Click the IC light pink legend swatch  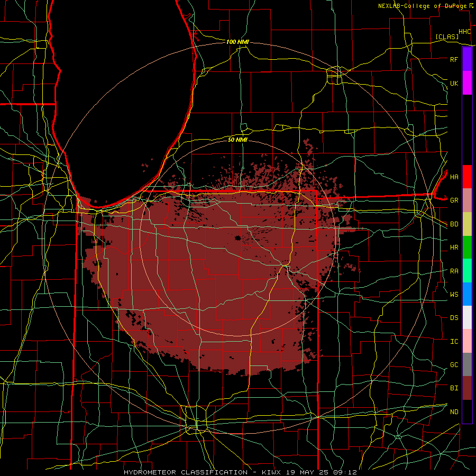pos(467,341)
